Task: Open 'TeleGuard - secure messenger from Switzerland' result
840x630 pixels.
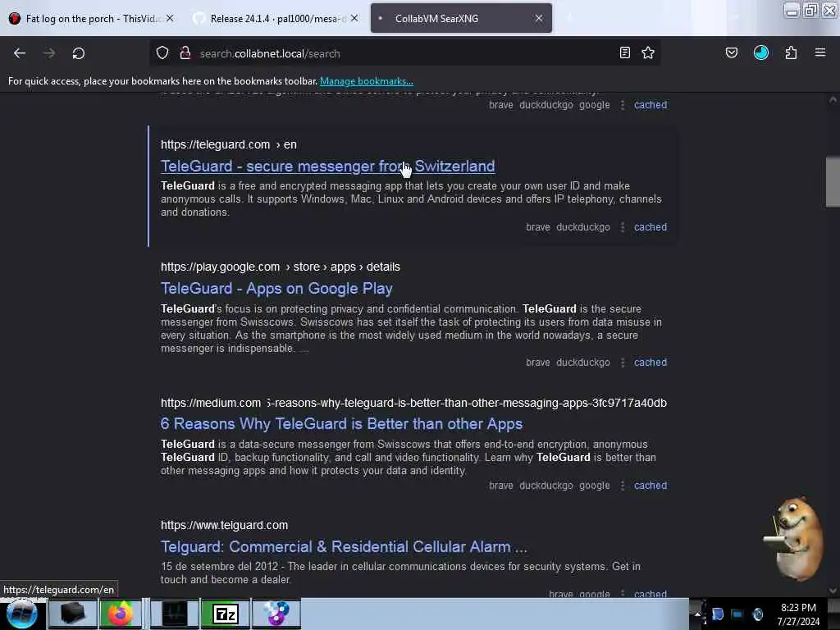Action: [x=327, y=166]
